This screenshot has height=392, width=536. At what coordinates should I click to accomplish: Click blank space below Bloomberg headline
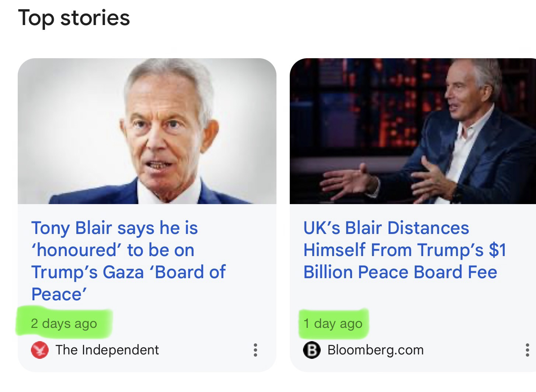[406, 297]
